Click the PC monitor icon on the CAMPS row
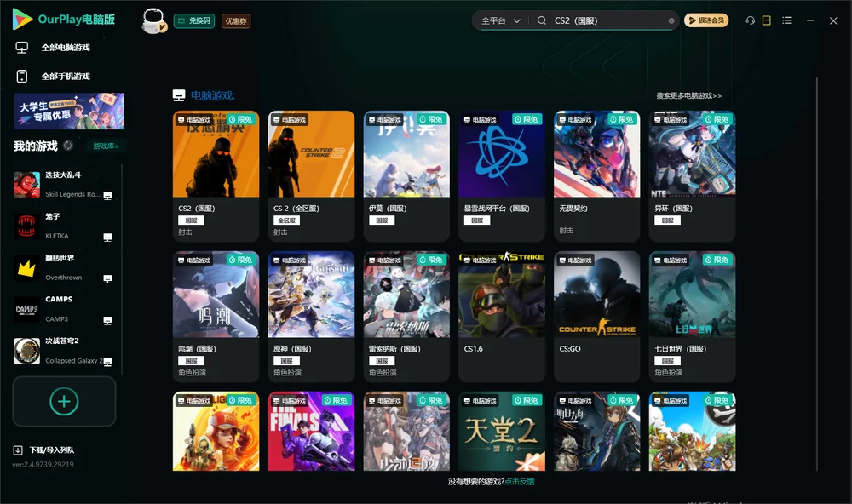This screenshot has height=504, width=852. click(107, 320)
